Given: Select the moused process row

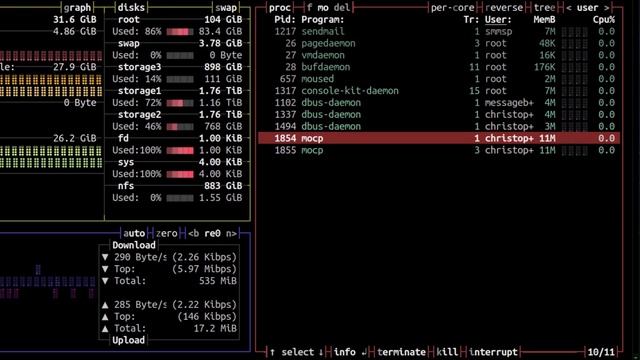Looking at the screenshot, I should pyautogui.click(x=439, y=79).
